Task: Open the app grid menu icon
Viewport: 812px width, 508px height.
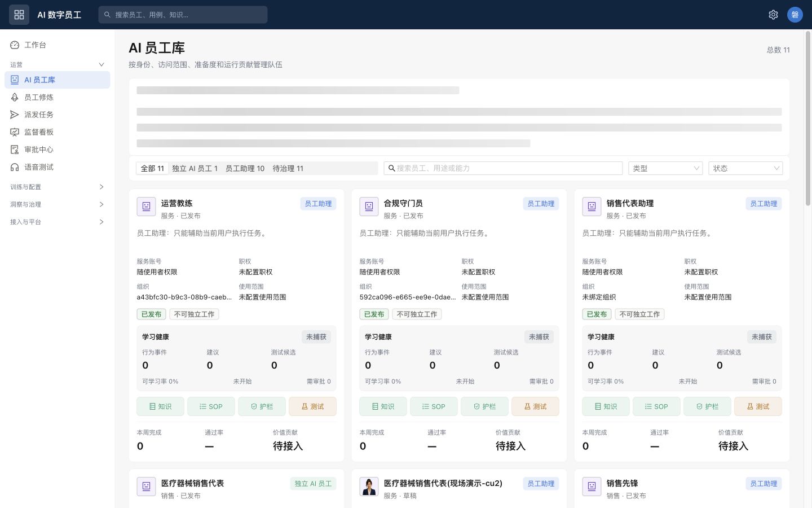Action: tap(19, 15)
